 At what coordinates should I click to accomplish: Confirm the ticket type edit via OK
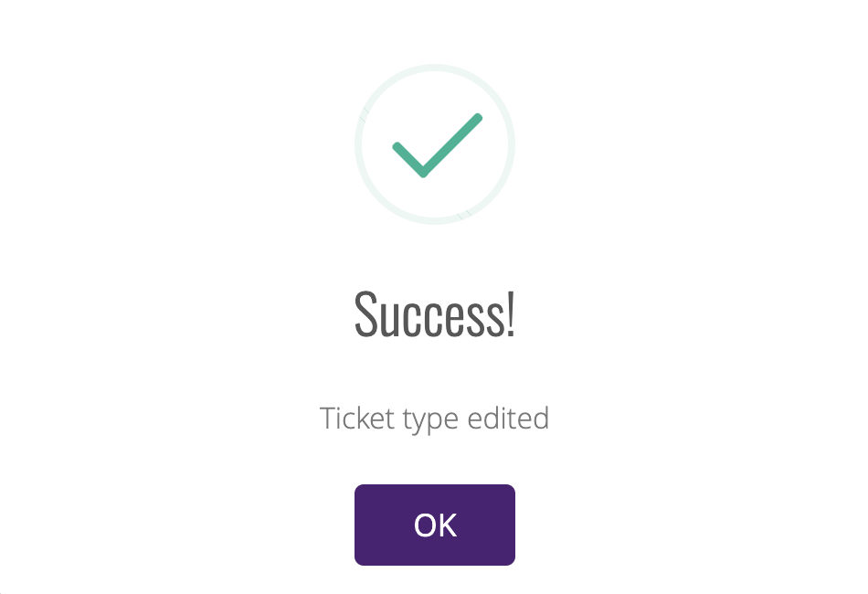click(435, 525)
